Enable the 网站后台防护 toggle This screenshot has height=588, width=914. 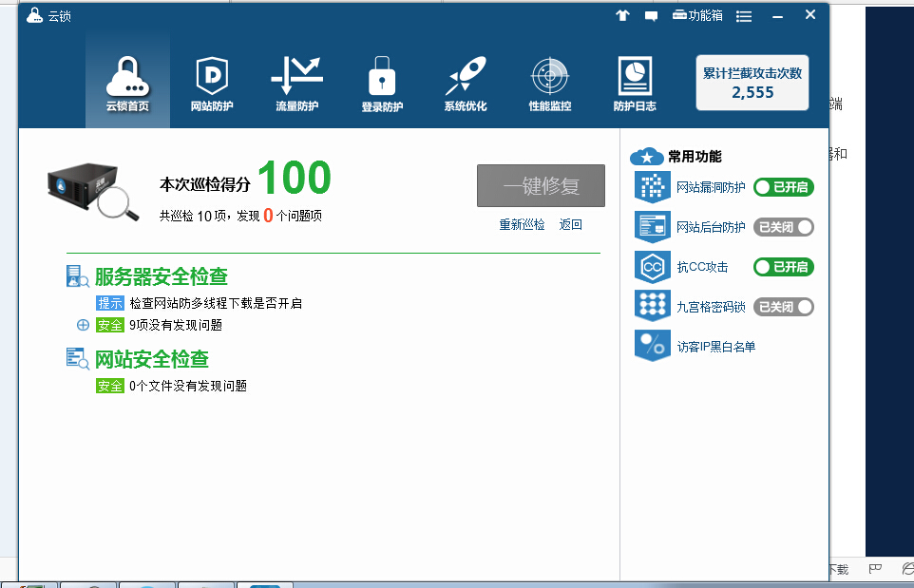783,227
